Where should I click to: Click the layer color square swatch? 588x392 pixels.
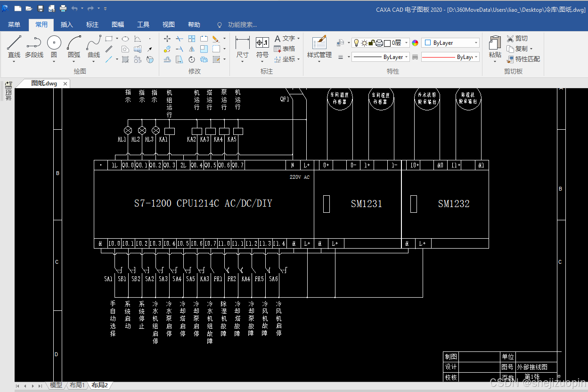[x=387, y=43]
